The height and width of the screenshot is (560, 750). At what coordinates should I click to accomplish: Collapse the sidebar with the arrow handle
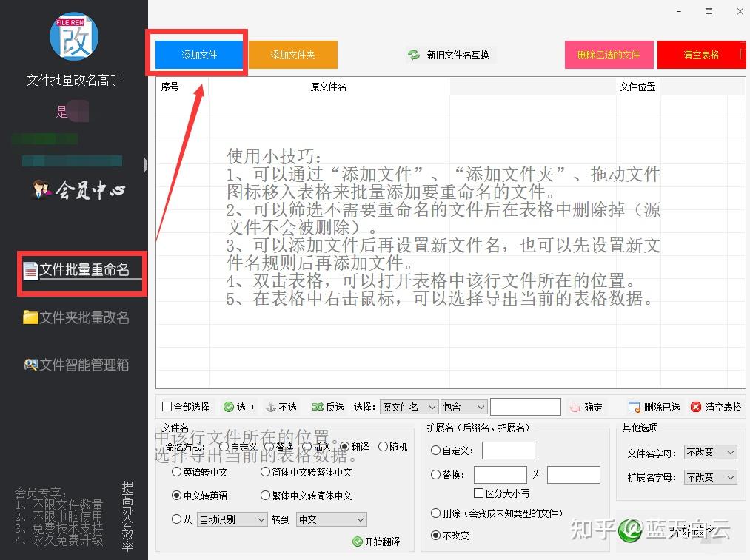pyautogui.click(x=146, y=164)
